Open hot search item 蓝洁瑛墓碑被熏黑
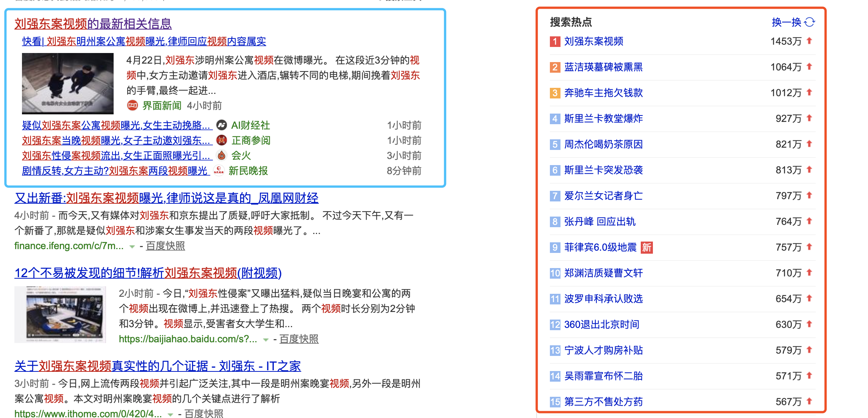The height and width of the screenshot is (418, 868). pyautogui.click(x=603, y=67)
